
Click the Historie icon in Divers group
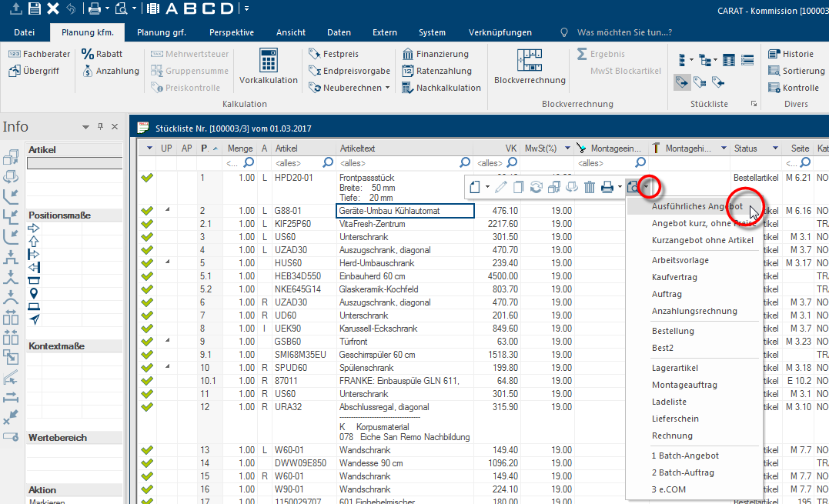click(x=774, y=54)
